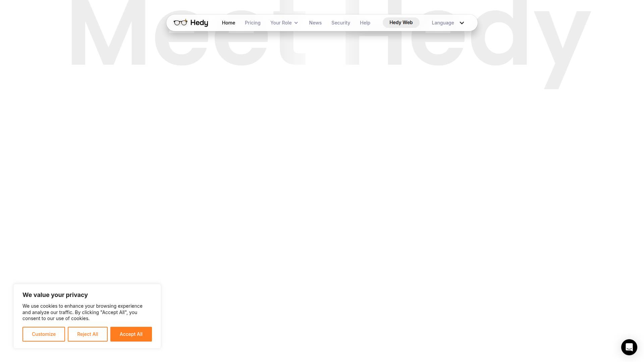Click the Language dropdown chevron arrow
This screenshot has height=362, width=644.
462,23
